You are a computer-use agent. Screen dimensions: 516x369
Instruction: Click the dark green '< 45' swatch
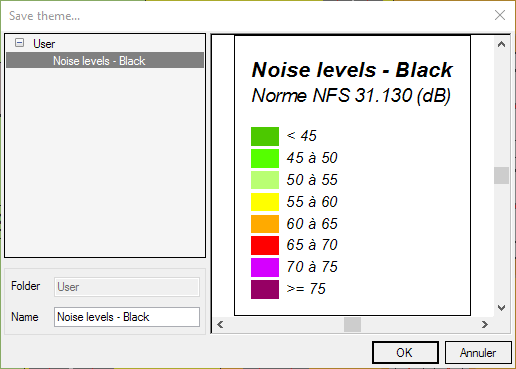[x=265, y=136]
